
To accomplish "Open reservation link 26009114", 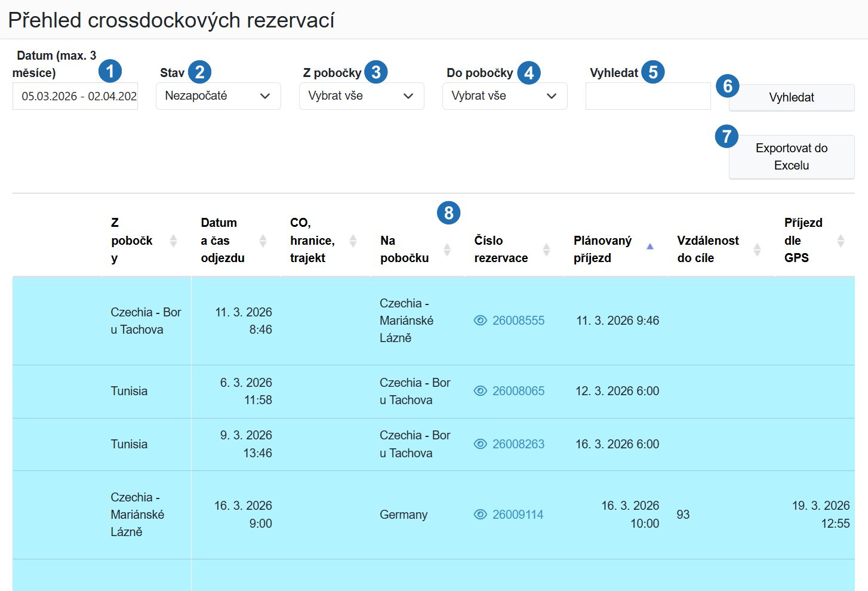I will 518,515.
